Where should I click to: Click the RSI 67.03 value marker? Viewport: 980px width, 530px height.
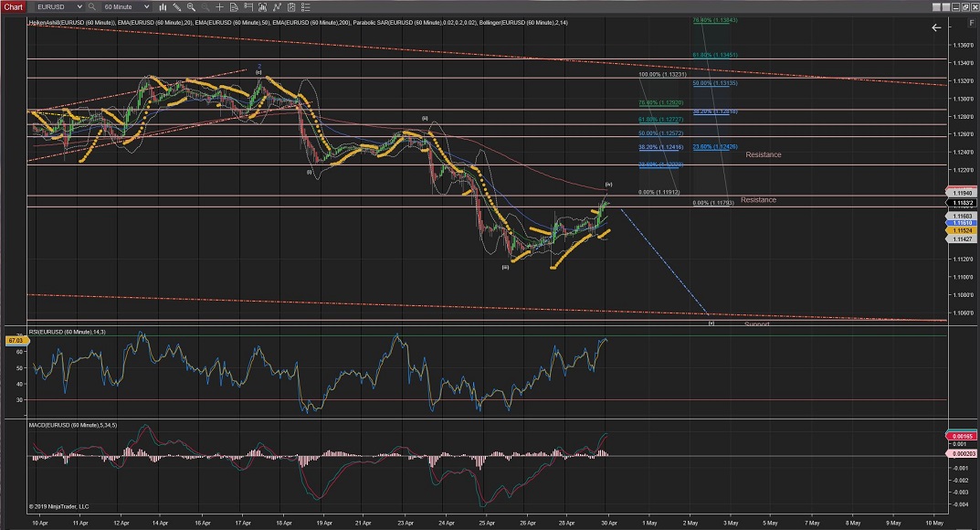pos(14,340)
